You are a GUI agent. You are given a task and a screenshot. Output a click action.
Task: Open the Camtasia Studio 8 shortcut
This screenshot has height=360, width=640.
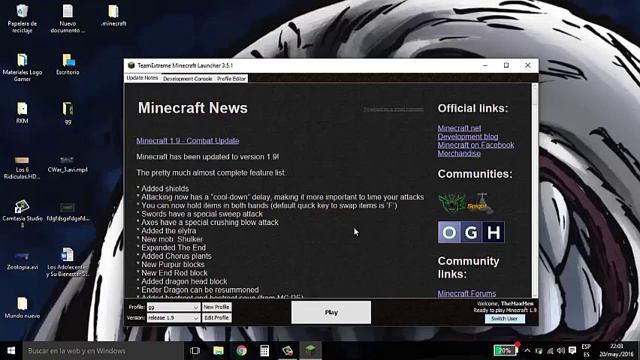tap(22, 213)
